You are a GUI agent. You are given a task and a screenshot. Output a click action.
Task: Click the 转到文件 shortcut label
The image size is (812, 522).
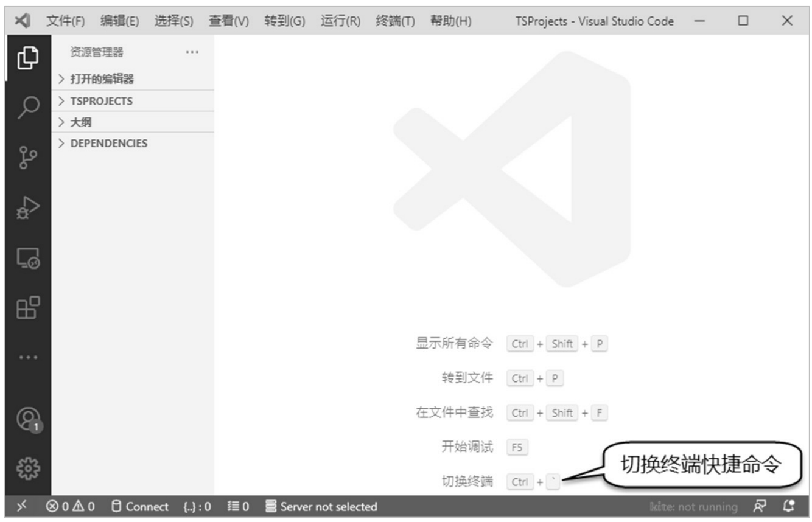click(x=467, y=378)
